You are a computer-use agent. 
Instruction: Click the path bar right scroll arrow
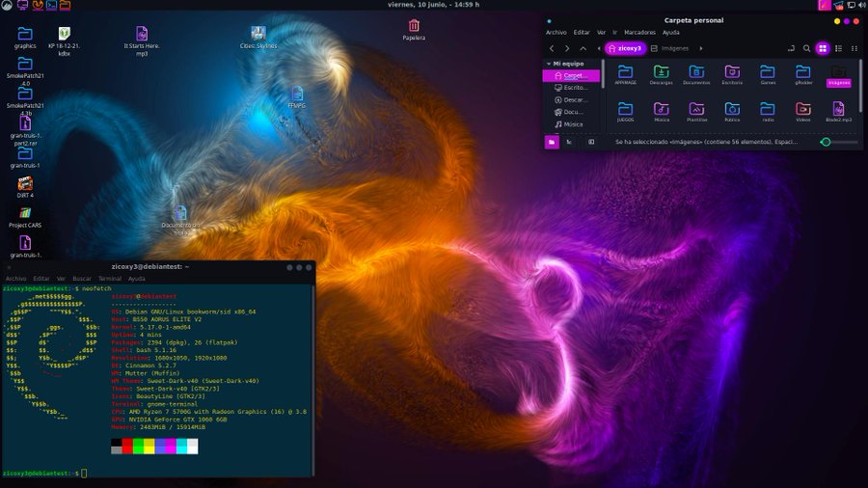coord(701,48)
